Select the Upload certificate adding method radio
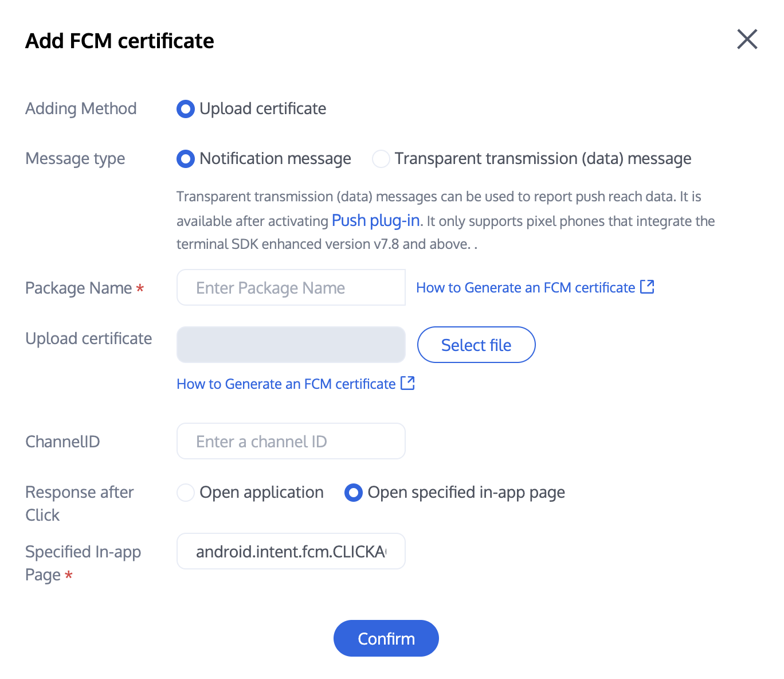The image size is (784, 679). click(x=186, y=109)
